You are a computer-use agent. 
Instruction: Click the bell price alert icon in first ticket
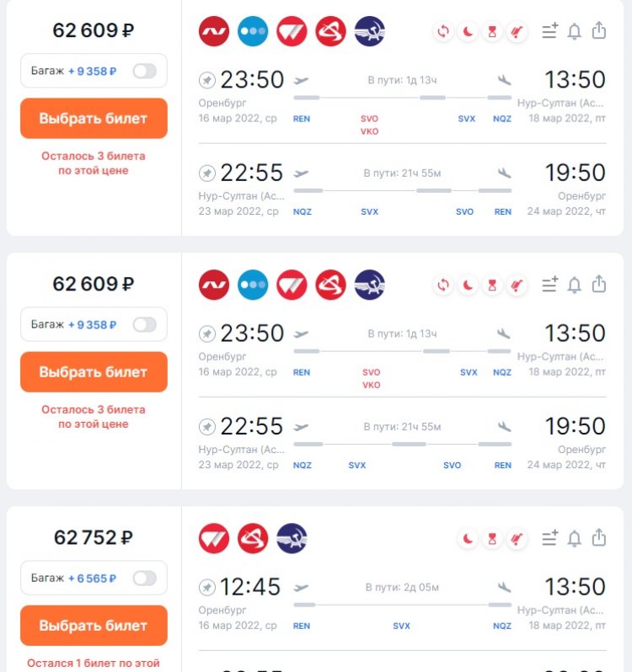pos(574,31)
